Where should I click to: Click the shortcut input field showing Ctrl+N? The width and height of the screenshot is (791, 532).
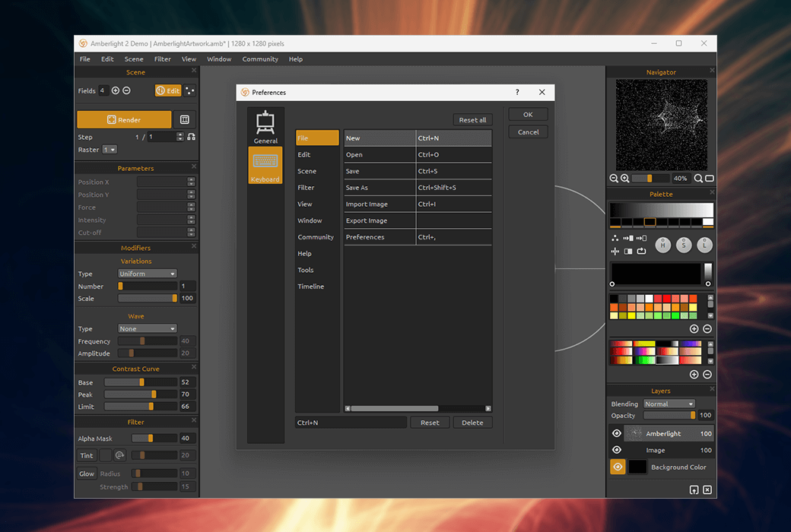(x=351, y=423)
